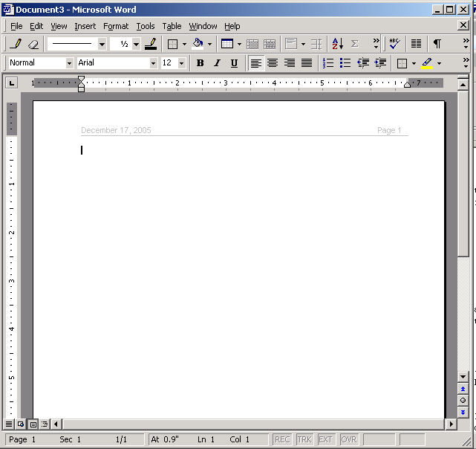This screenshot has height=449, width=476.
Task: Select the table Eraser tool
Action: 33,44
